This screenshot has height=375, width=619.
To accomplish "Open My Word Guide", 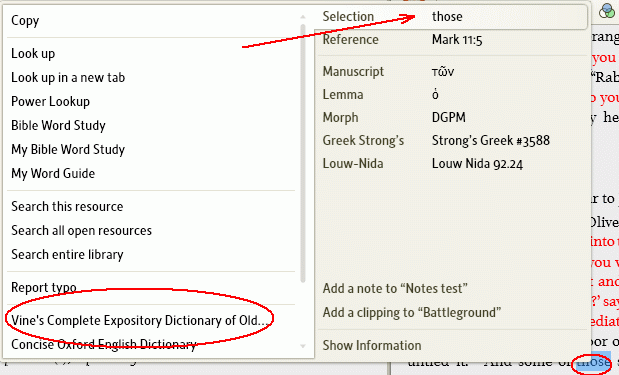I will 53,173.
